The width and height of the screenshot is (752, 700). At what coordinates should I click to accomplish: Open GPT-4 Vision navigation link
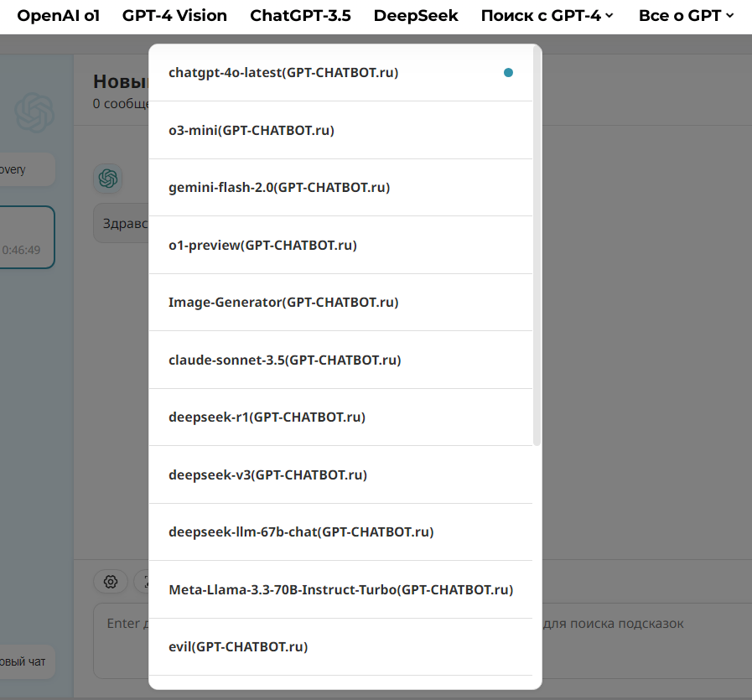click(x=174, y=15)
